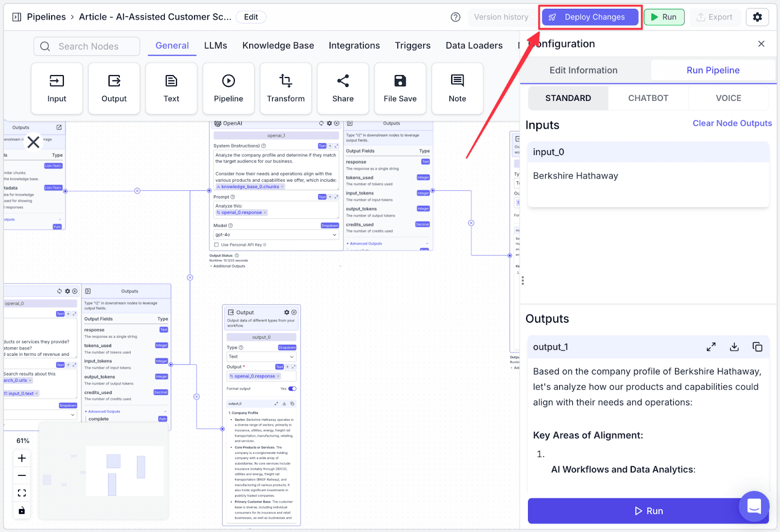Open Output node settings gear

tap(287, 312)
